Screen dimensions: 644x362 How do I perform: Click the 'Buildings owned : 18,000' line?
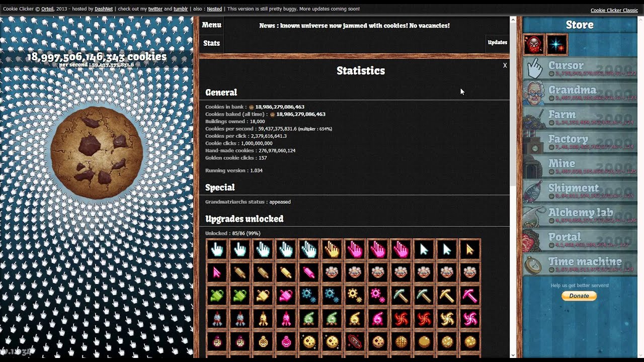[x=235, y=122]
